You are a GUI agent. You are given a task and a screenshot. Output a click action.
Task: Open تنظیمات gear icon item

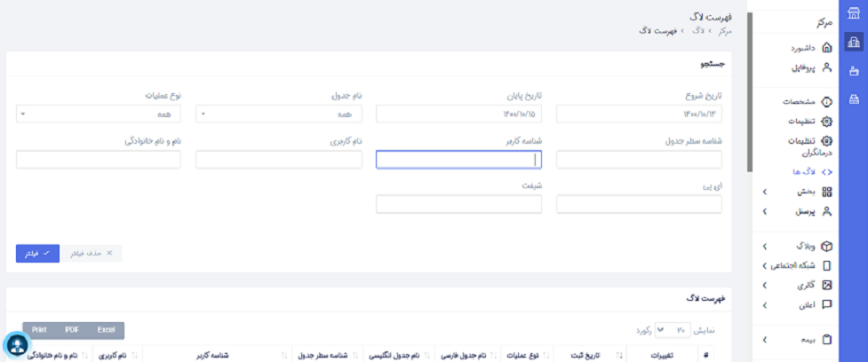click(827, 121)
